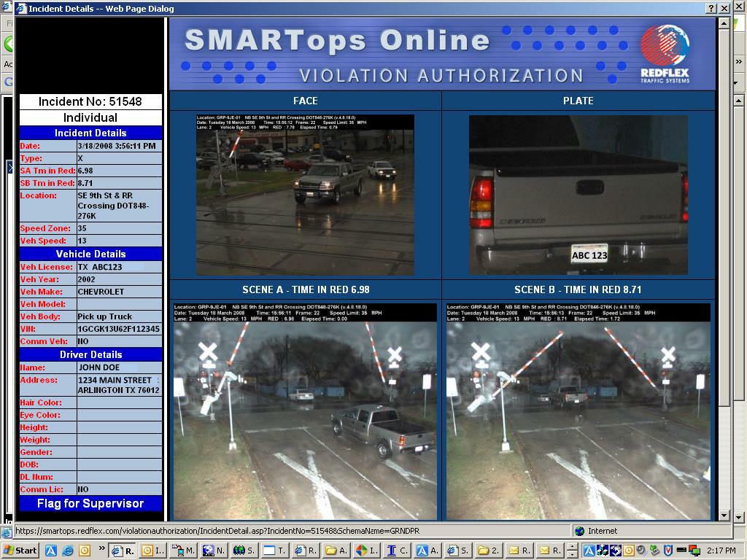747x560 pixels.
Task: Click the Veh Year value 2002
Action: tap(86, 279)
